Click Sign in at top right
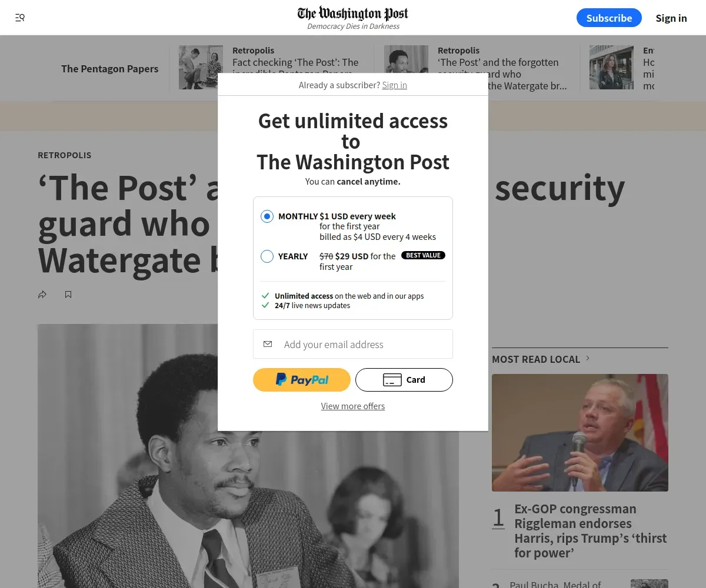 tap(671, 18)
